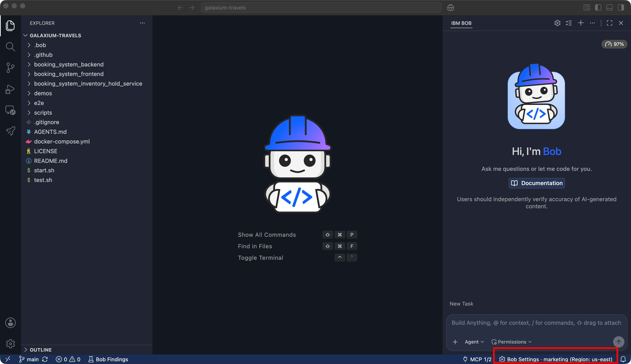Focus the Build Anything chat input
Image resolution: width=631 pixels, height=364 pixels.
tap(536, 323)
